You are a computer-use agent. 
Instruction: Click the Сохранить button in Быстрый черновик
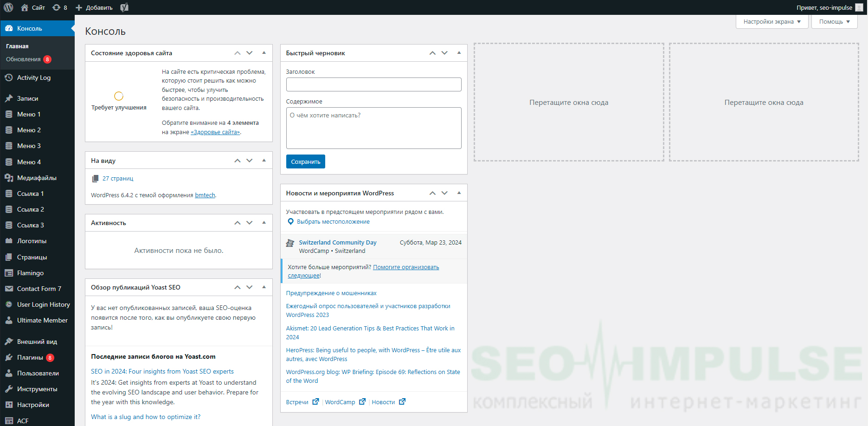tap(305, 161)
